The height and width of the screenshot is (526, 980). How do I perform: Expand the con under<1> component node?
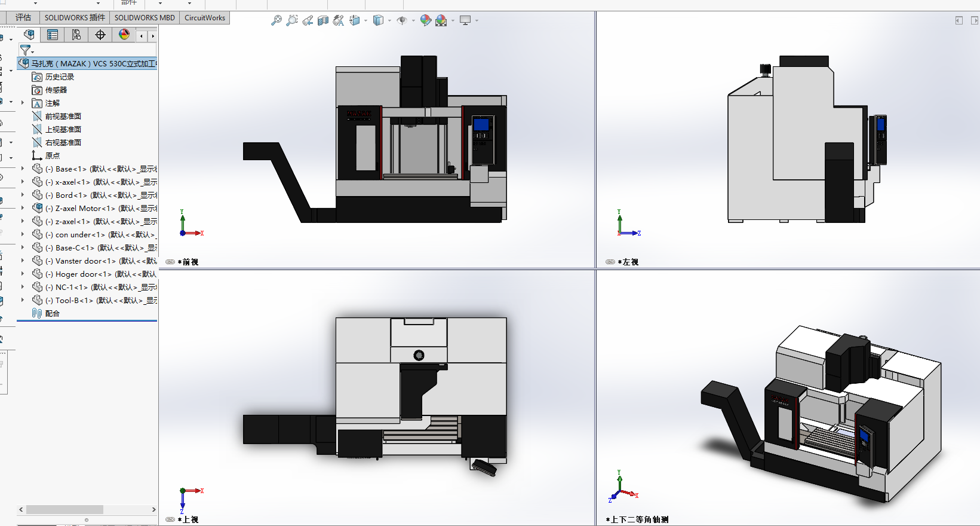(x=23, y=234)
